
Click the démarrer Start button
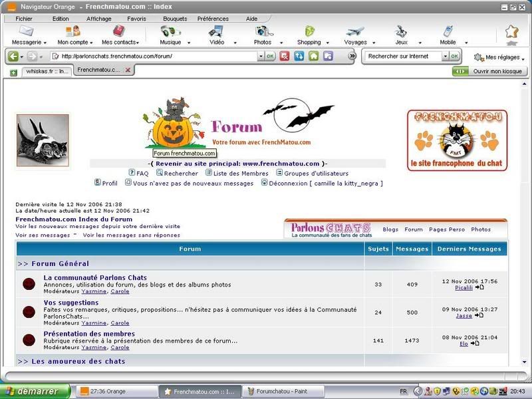35,392
